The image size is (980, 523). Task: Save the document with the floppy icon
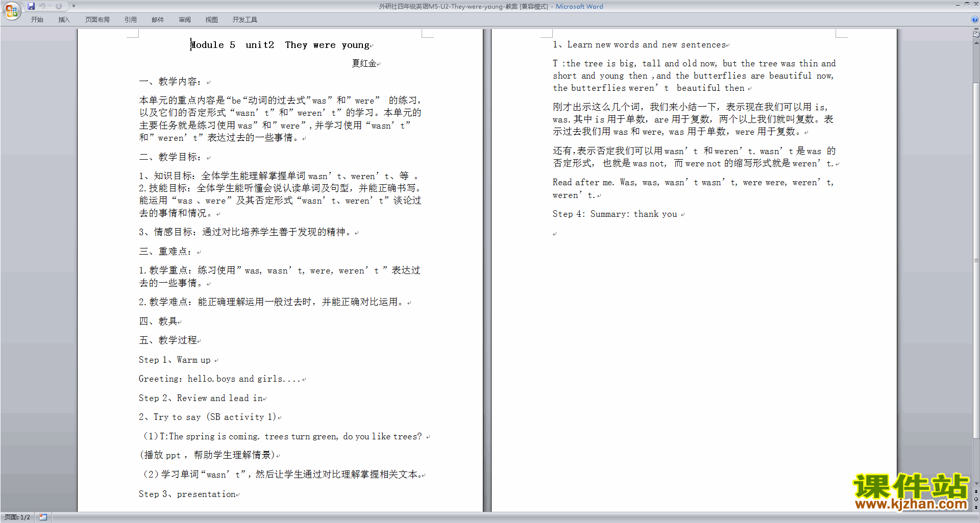[31, 6]
